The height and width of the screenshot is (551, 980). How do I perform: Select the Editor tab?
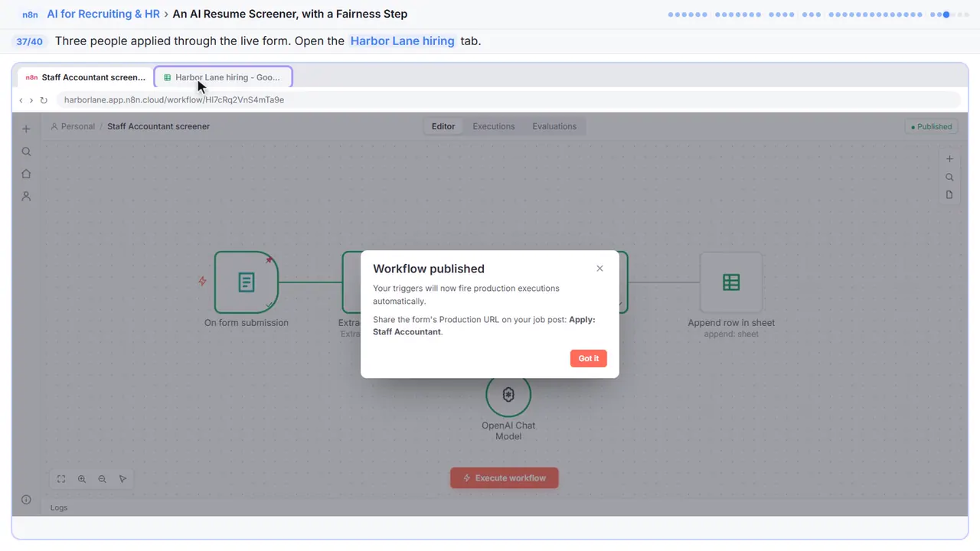pyautogui.click(x=443, y=126)
